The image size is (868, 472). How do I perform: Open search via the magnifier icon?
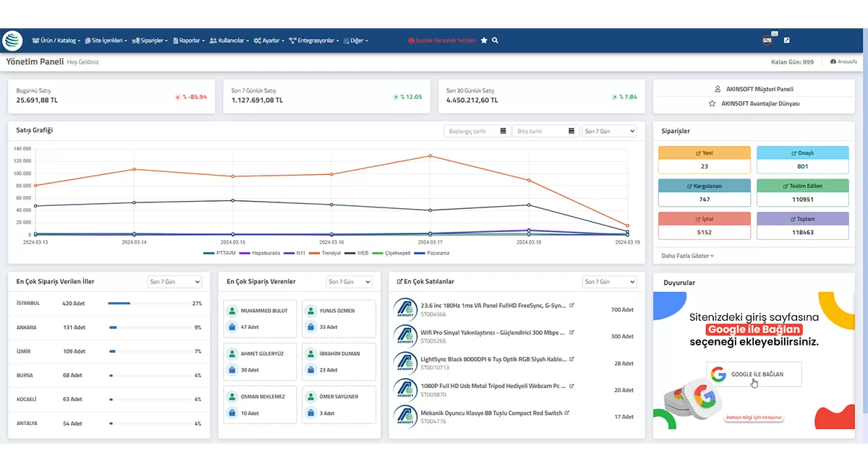pyautogui.click(x=495, y=40)
